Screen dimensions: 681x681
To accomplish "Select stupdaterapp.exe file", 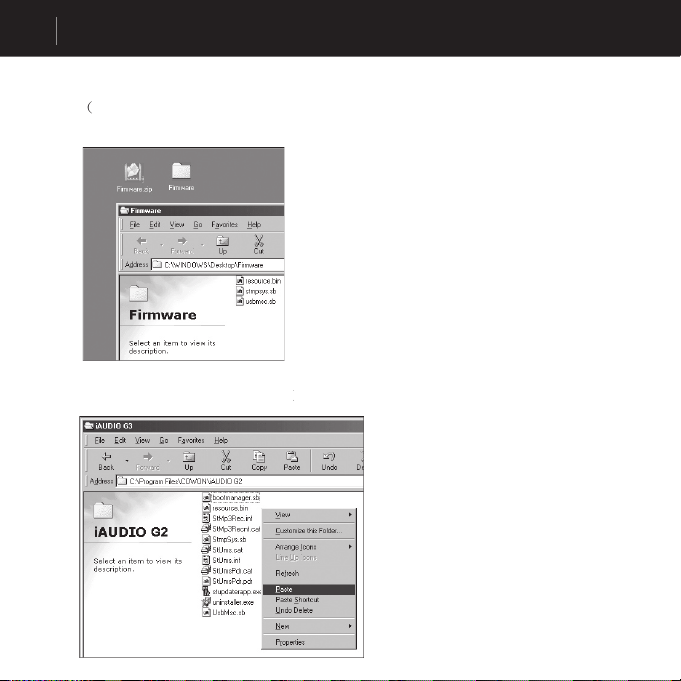I will click(x=232, y=592).
